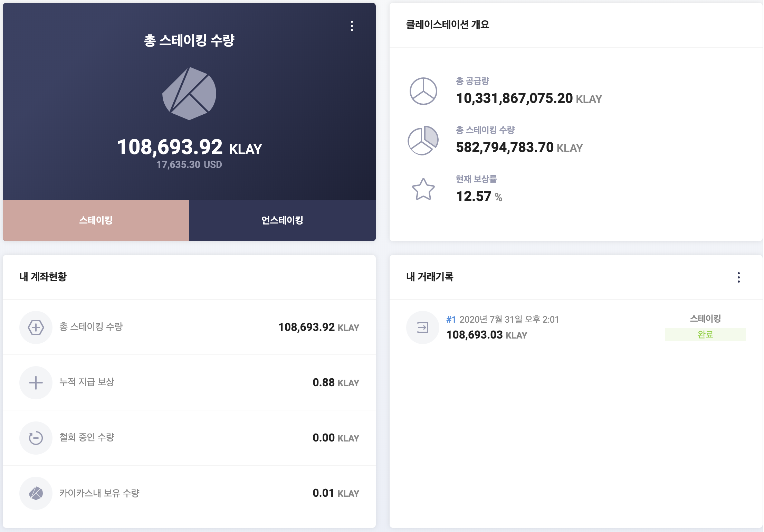Open transaction #1 link
Viewport: 764px width, 532px height.
[x=451, y=320]
